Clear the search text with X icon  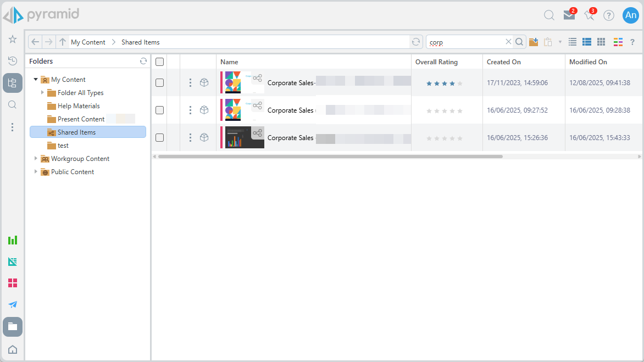tap(508, 42)
